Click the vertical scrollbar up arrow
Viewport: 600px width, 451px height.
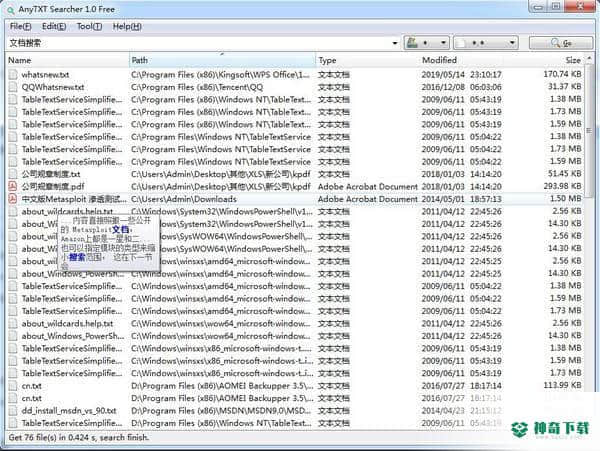pos(589,59)
